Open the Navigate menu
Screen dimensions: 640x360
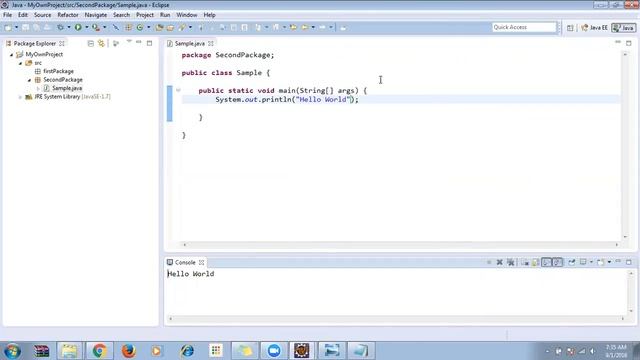pos(96,15)
